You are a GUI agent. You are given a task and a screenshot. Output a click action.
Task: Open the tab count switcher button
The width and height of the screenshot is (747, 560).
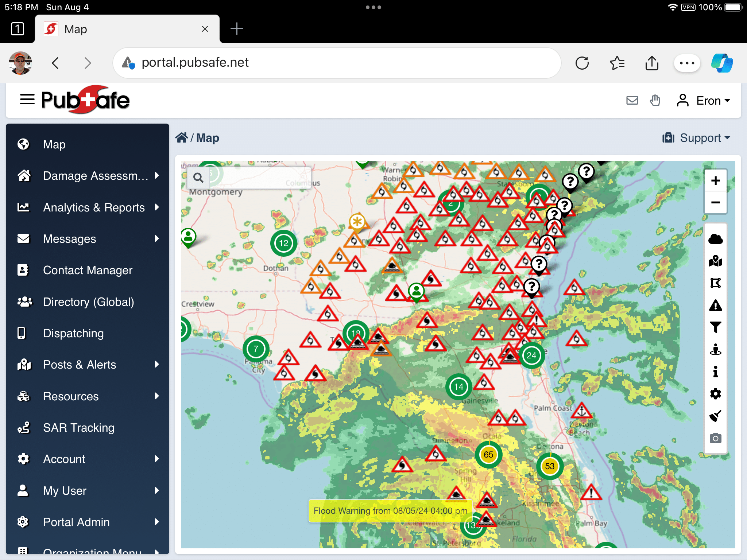coord(18,29)
